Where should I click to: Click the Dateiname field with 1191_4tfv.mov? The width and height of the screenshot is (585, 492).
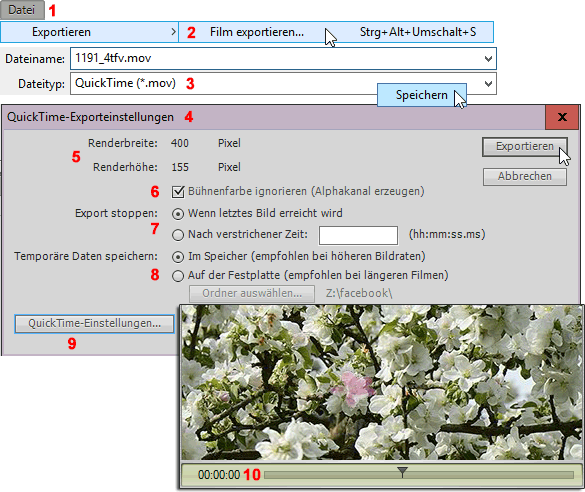283,58
